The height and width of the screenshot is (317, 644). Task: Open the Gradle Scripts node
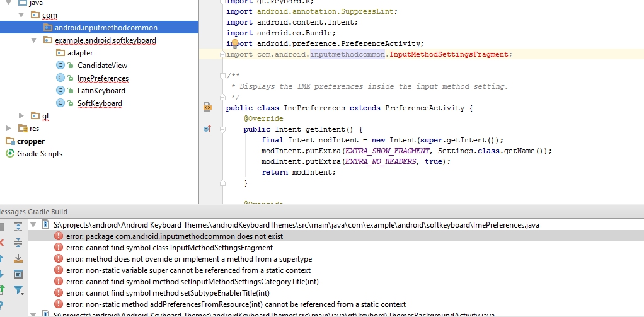click(x=39, y=154)
